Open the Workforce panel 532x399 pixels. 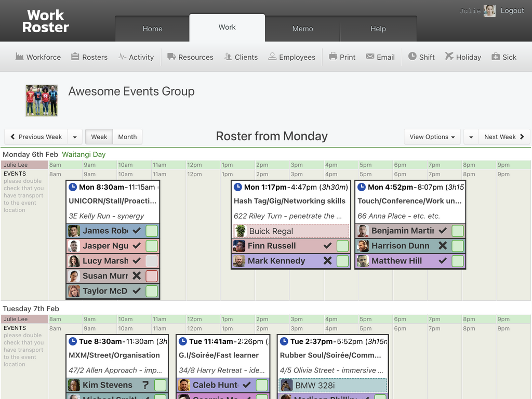38,57
